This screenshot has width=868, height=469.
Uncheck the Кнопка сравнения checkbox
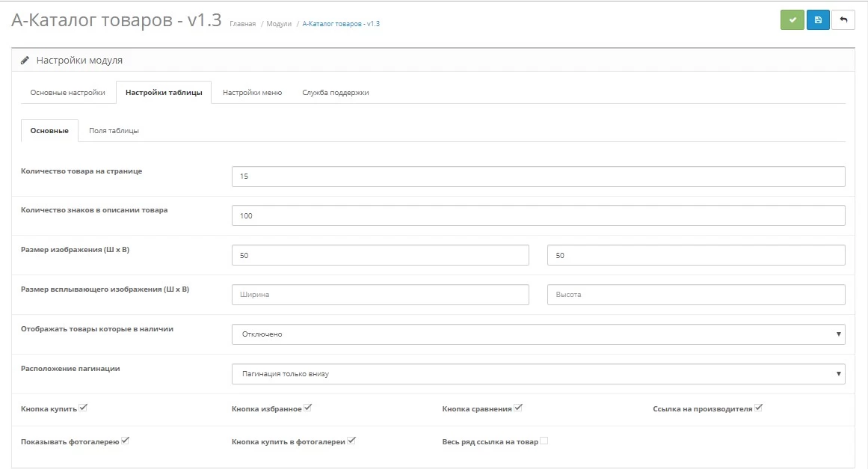518,408
